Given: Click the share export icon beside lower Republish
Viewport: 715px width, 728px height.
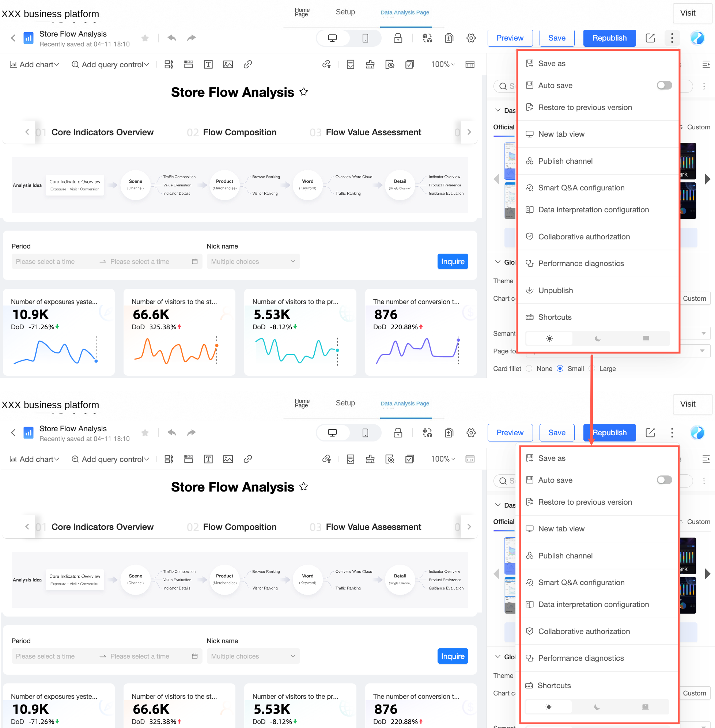Looking at the screenshot, I should click(650, 432).
